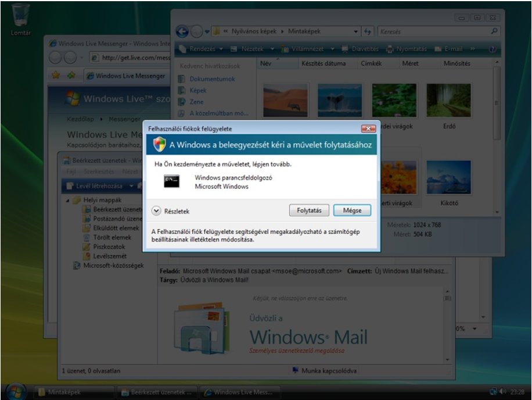Click the Forward button in Internet Explorer
The image size is (532, 400).
tap(70, 58)
